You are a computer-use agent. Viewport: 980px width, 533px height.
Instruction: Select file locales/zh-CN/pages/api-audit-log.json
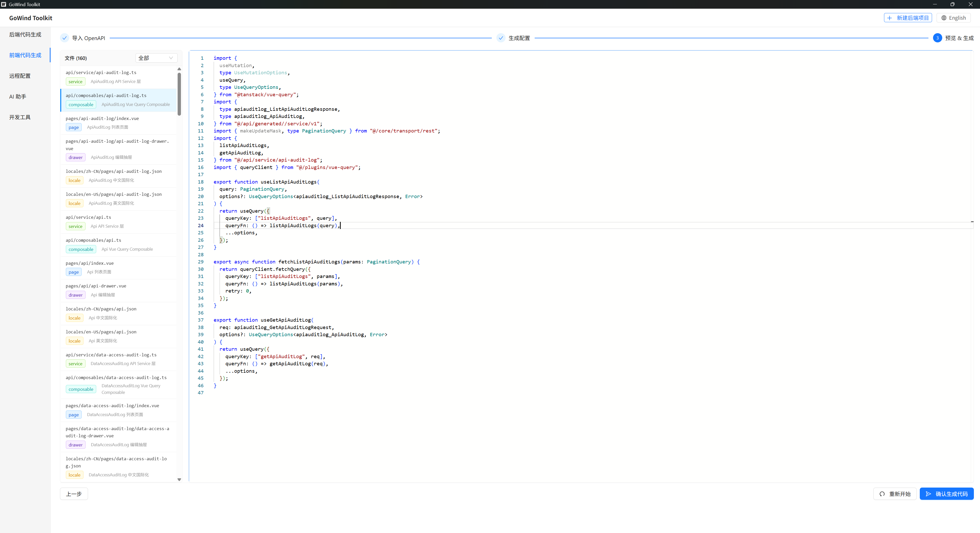tap(118, 176)
